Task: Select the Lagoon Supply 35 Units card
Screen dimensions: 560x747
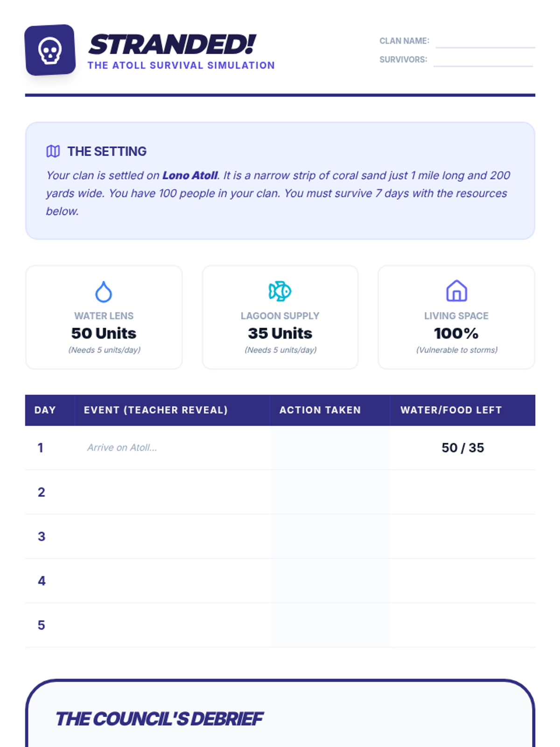Action: [280, 317]
